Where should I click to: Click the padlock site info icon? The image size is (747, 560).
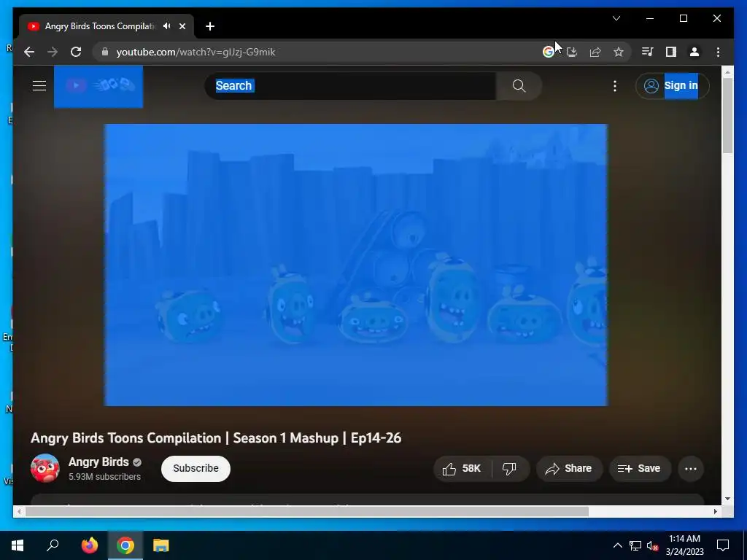(x=105, y=52)
